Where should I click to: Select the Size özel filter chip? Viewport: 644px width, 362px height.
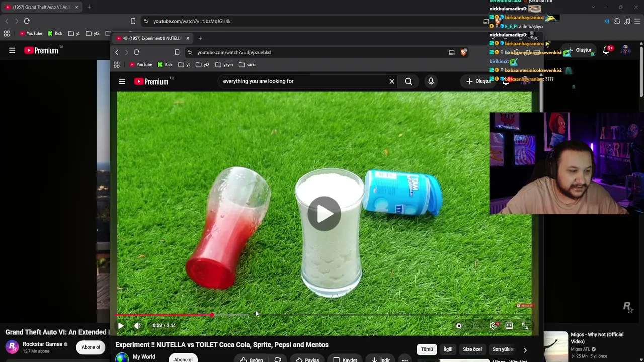(472, 349)
